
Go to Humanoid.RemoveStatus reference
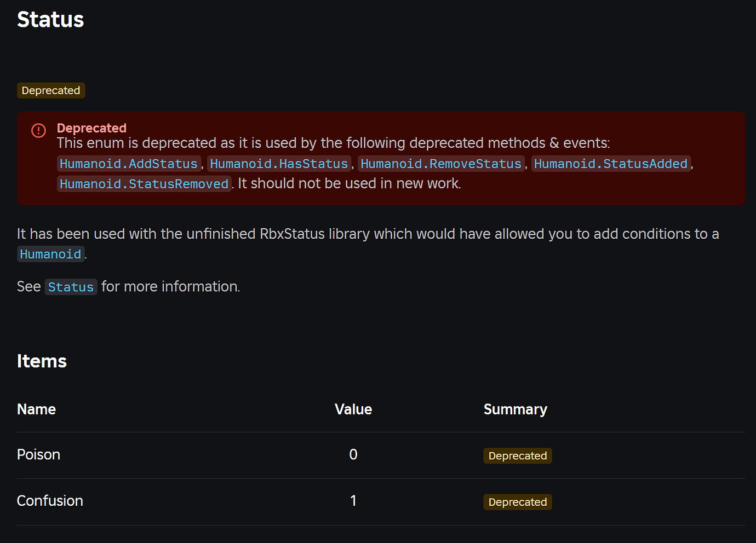point(441,164)
